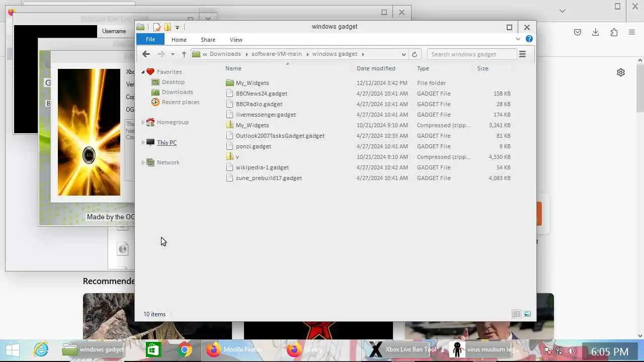Screen dimensions: 644x362
Task: Switch to the View ribbon tab
Action: point(236,40)
